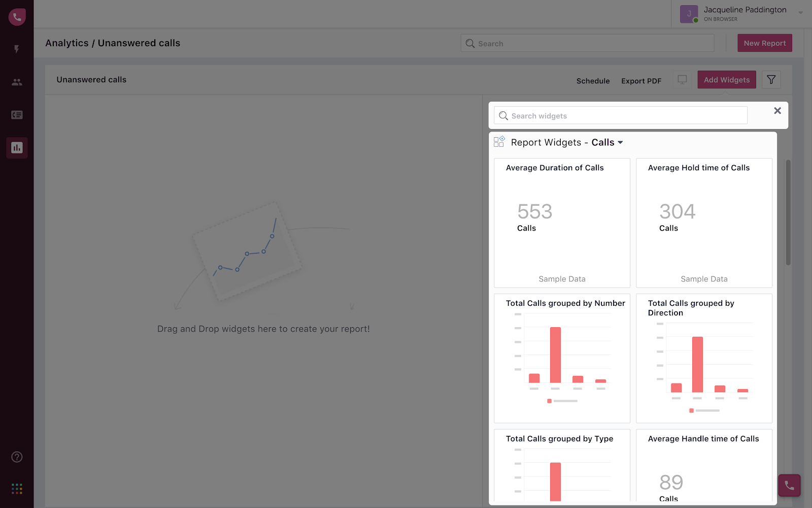Click Sample Data under Average Hold time widget
This screenshot has width=812, height=508.
point(704,279)
